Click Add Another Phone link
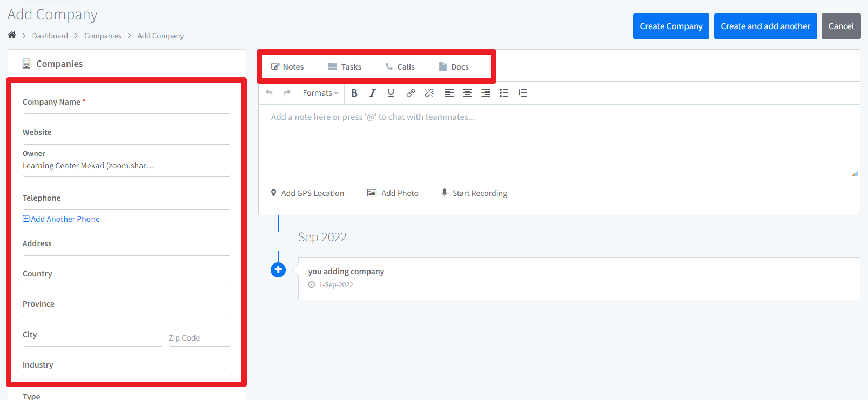The image size is (868, 400). (62, 219)
